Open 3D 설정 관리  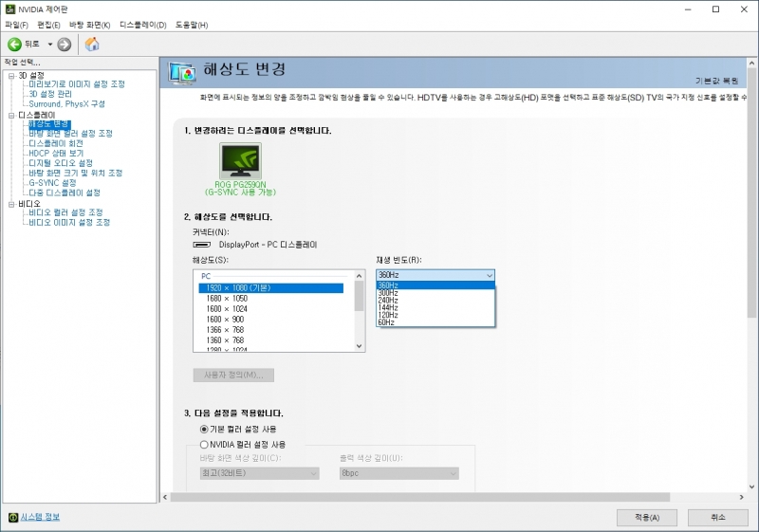(x=50, y=94)
